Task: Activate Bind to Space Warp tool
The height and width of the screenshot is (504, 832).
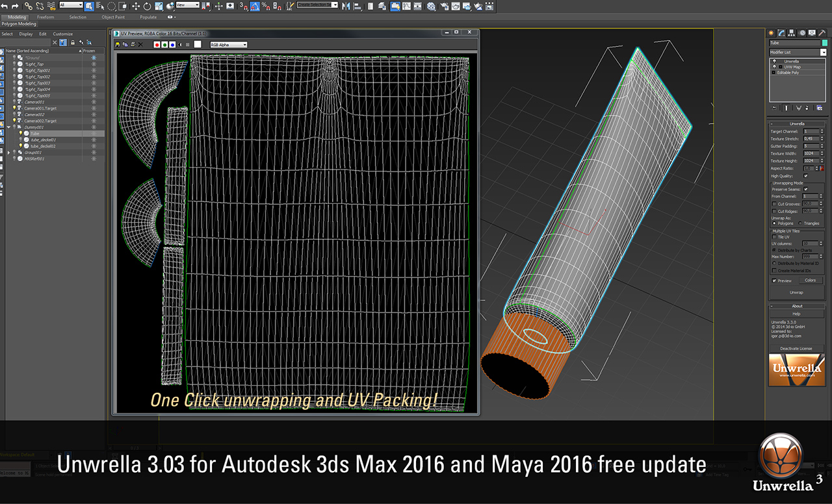Action: pos(51,6)
